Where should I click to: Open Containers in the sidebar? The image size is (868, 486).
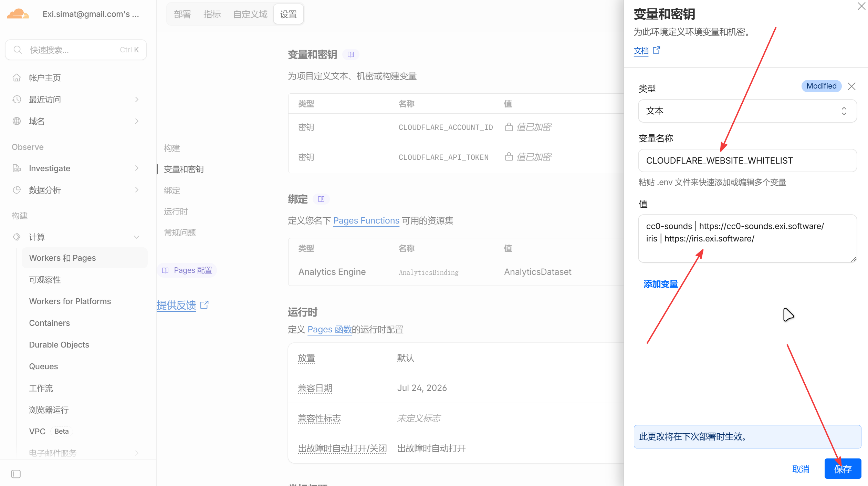(50, 323)
